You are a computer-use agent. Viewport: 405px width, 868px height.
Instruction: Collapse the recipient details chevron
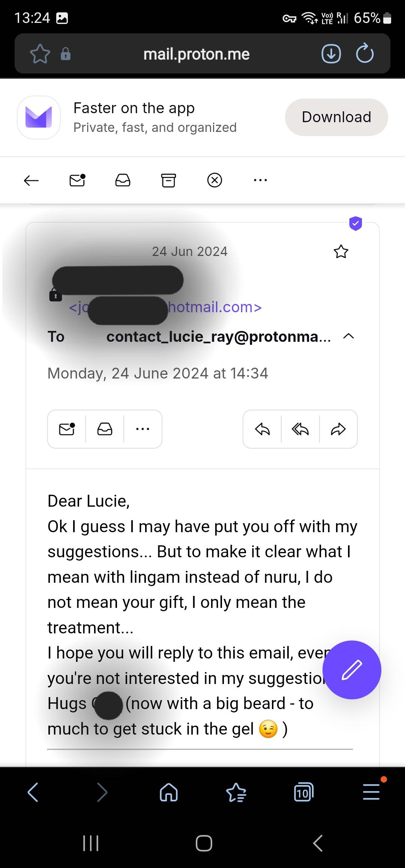[348, 336]
